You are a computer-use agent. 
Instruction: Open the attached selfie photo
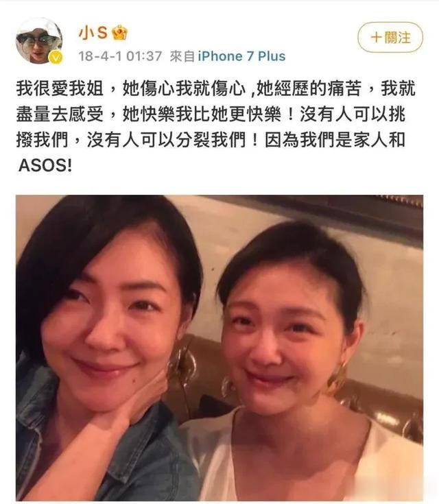pos(219,348)
